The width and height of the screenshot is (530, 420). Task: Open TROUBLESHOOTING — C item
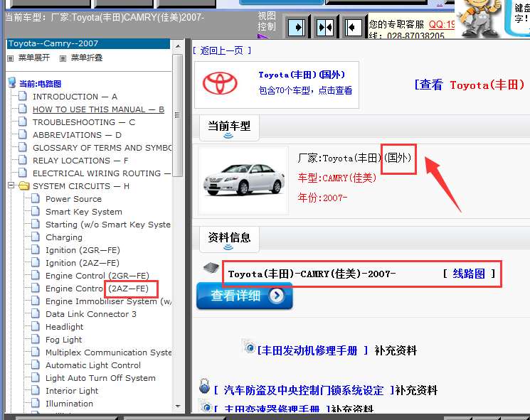(84, 122)
